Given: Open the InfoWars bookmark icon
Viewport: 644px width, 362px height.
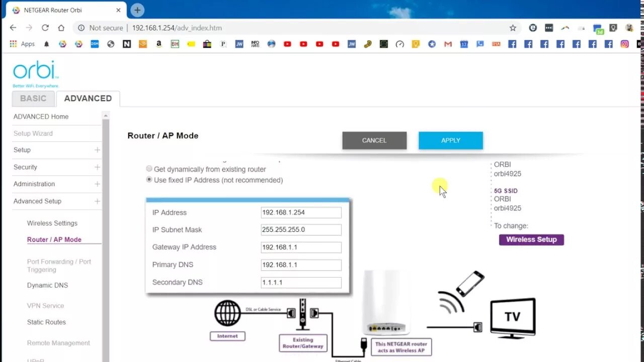Looking at the screenshot, I should (255, 44).
